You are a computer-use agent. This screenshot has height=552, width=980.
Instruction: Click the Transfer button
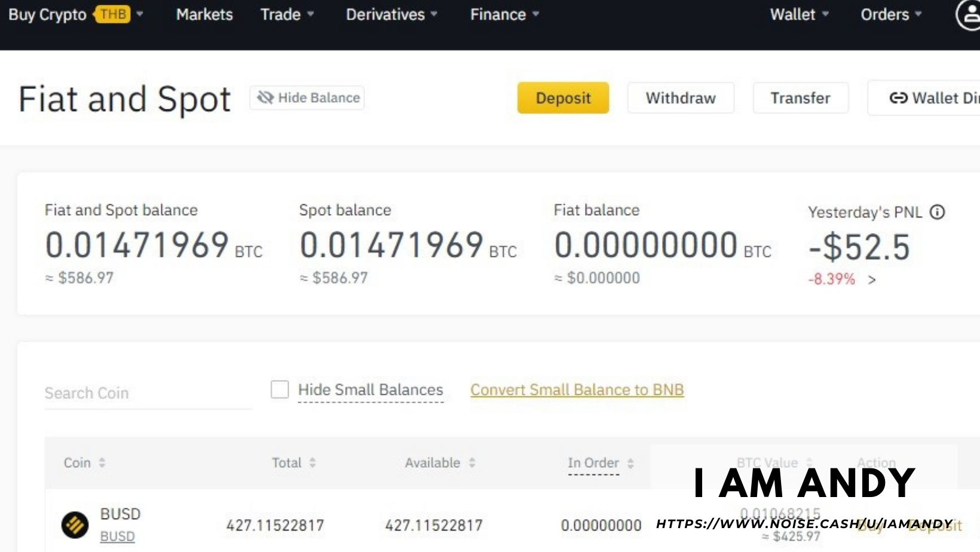pyautogui.click(x=800, y=98)
